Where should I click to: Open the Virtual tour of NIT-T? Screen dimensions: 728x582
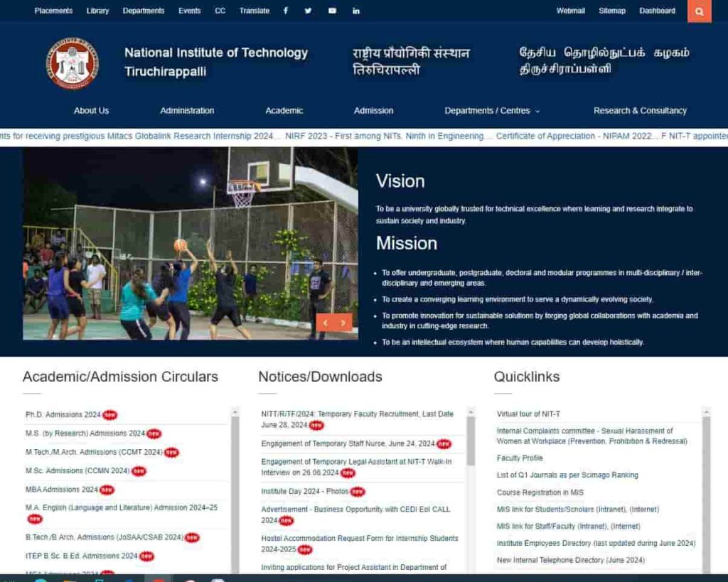tap(528, 413)
